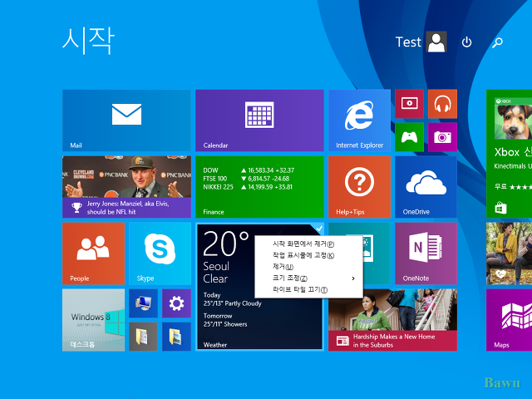
Task: Open the Documents folder tile on gray background
Action: click(x=143, y=337)
